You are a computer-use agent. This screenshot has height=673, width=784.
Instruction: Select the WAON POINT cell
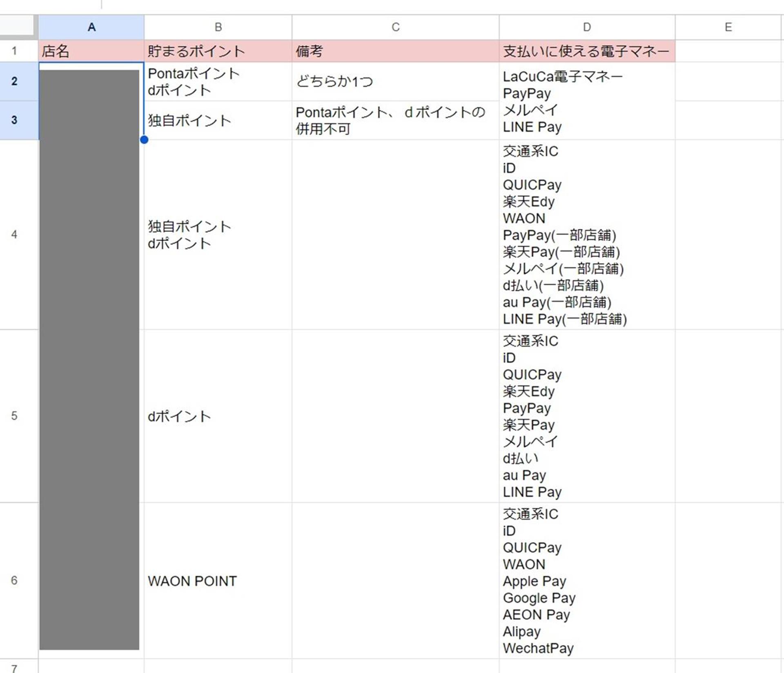[x=218, y=581]
